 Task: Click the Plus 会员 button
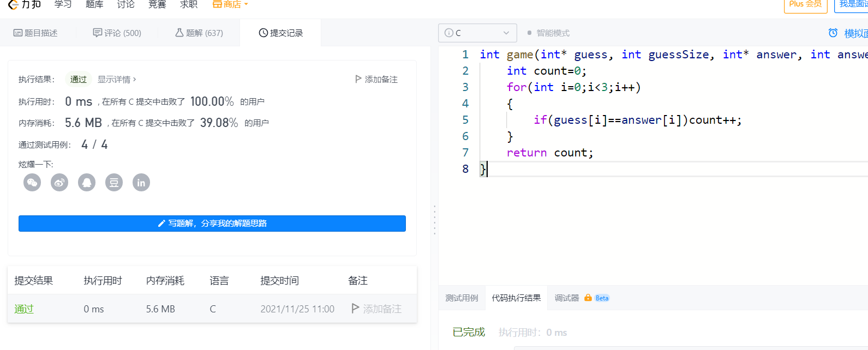pyautogui.click(x=805, y=5)
